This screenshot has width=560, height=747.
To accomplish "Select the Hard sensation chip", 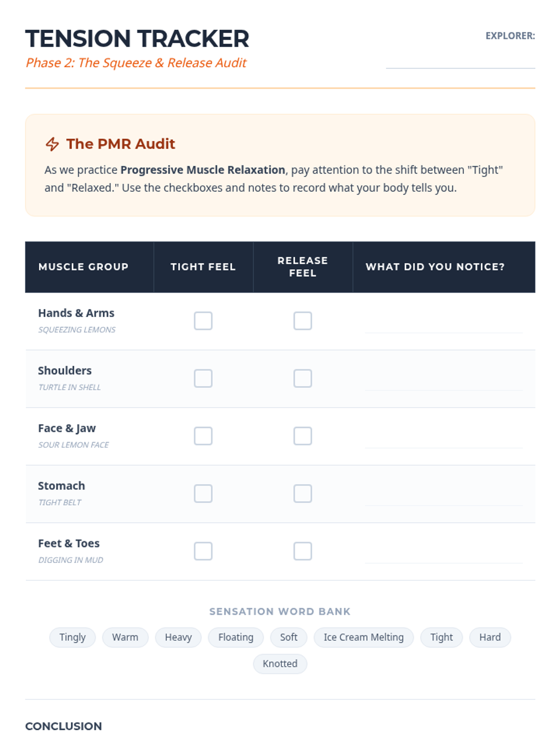I will click(x=490, y=637).
